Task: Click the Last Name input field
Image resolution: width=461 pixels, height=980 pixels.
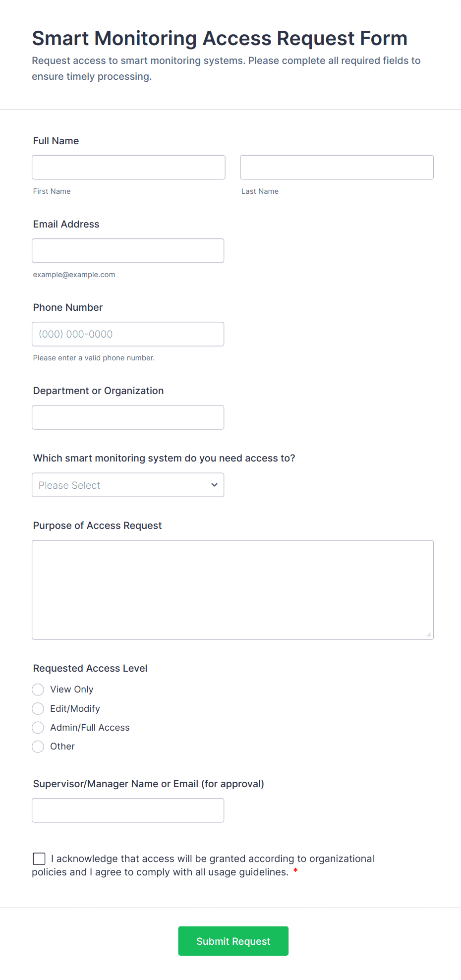Action: pos(337,167)
